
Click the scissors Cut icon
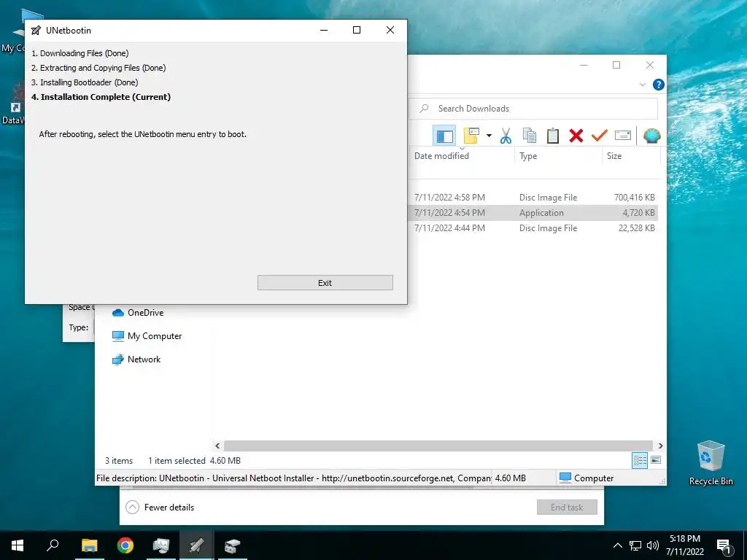click(x=506, y=136)
